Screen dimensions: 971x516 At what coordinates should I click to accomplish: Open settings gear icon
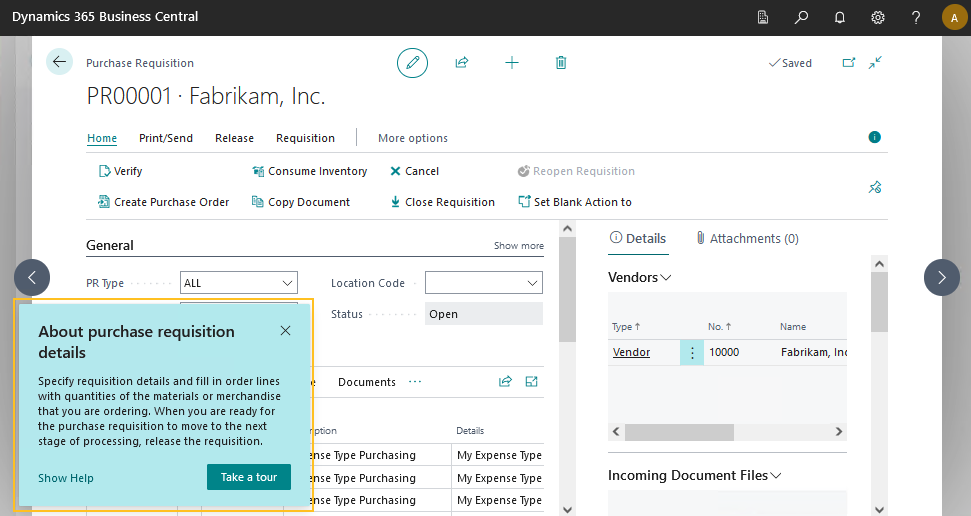point(878,17)
